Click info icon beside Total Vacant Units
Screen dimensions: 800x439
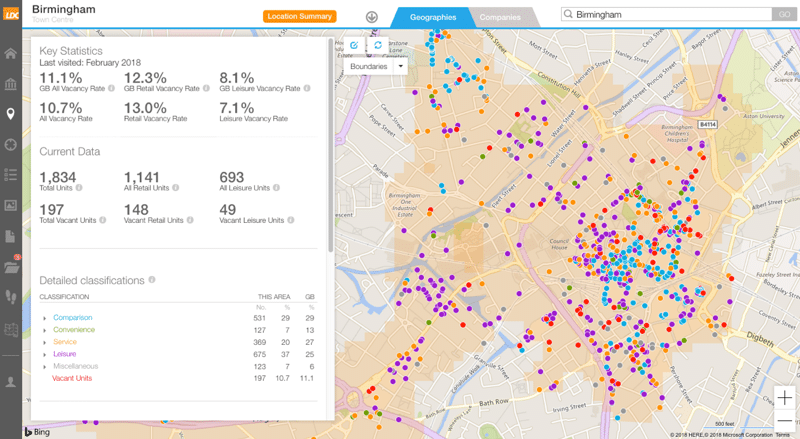(x=103, y=220)
